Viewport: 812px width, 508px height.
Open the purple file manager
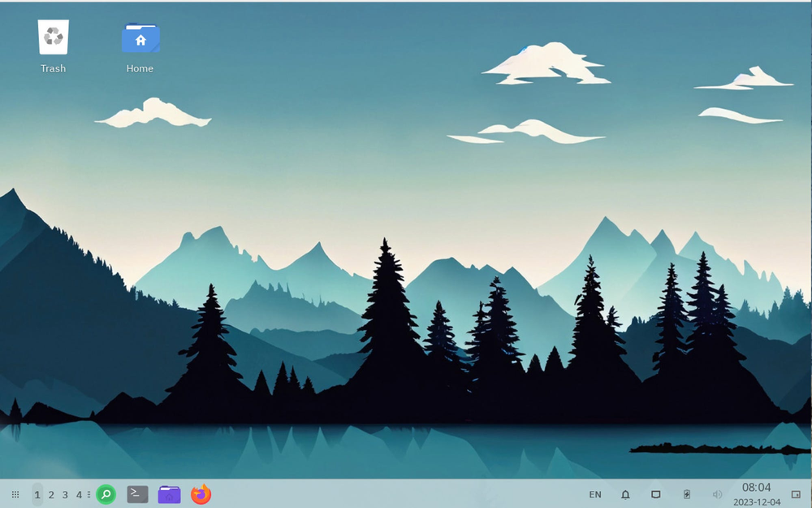click(x=170, y=494)
